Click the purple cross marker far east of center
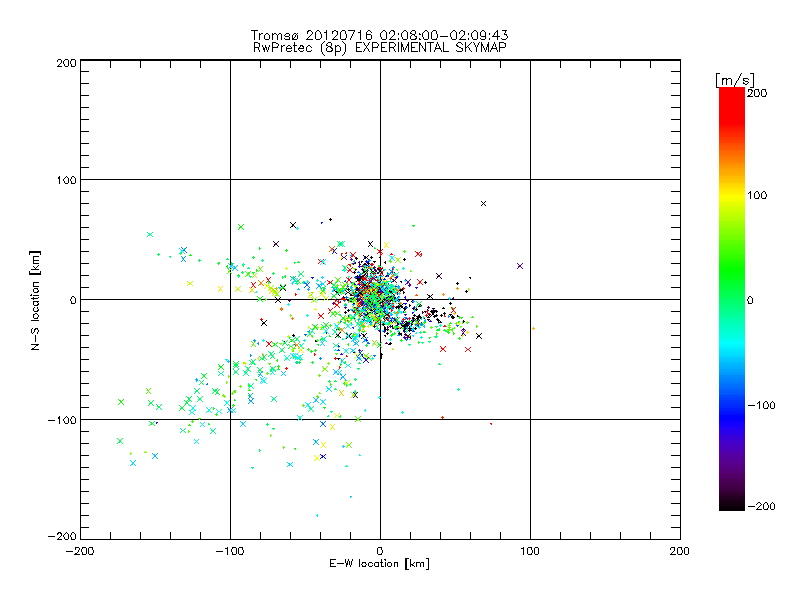 click(520, 266)
